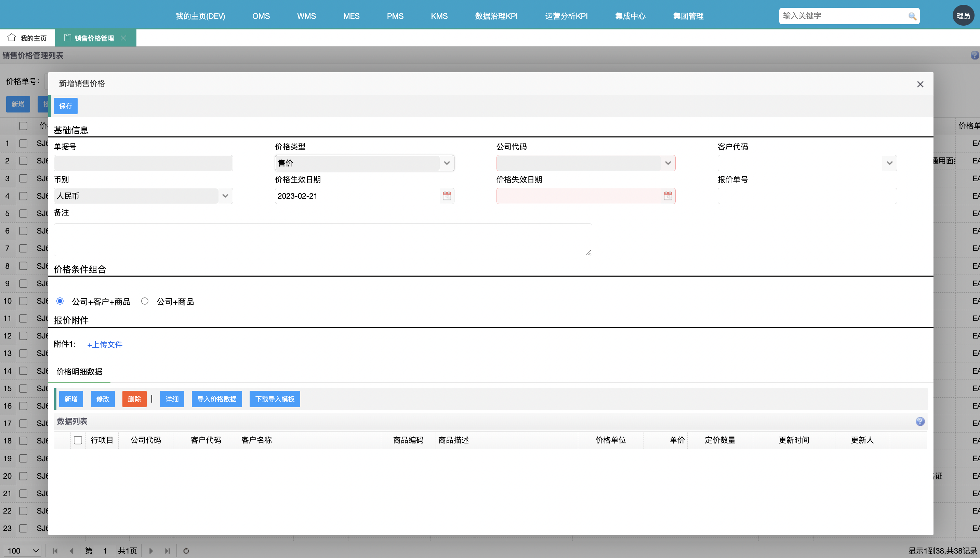This screenshot has height=558, width=980.
Task: Click inside the 备注 remarks textarea
Action: (322, 239)
